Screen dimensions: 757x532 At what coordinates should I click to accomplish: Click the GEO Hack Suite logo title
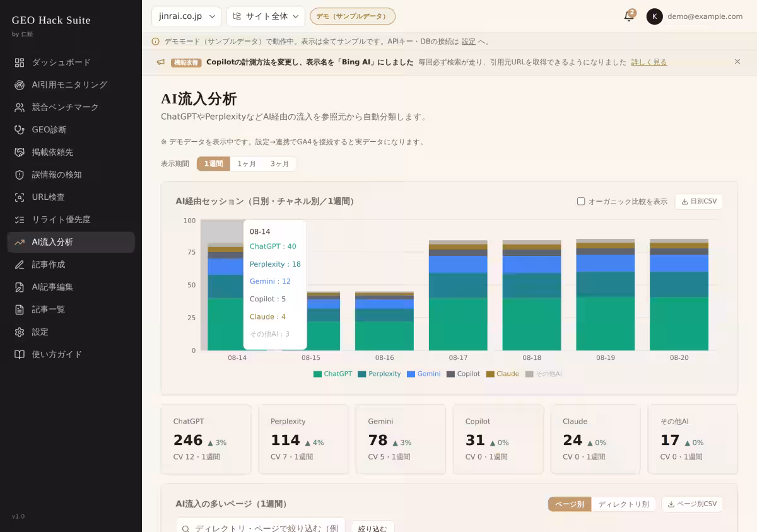pos(51,20)
